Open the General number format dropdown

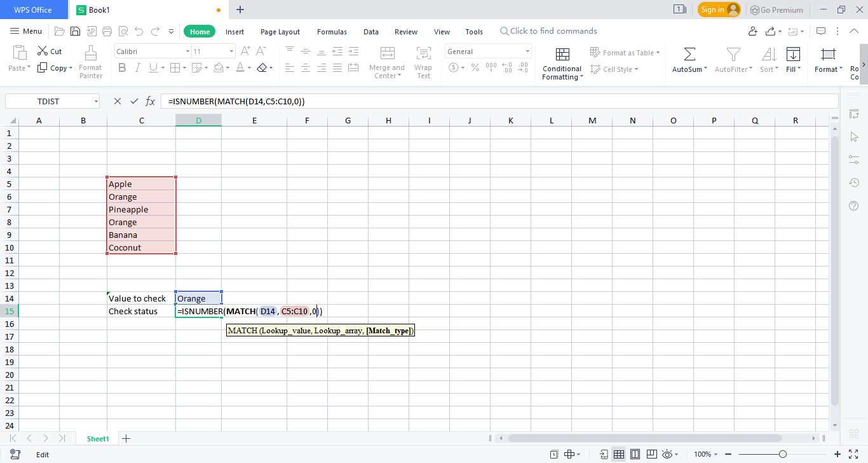(x=527, y=51)
